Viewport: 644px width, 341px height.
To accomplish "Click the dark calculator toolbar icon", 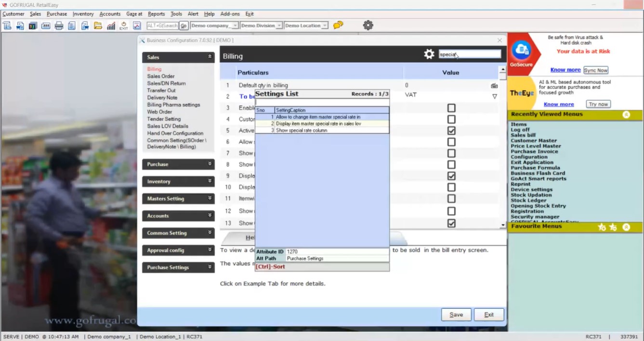I will click(x=33, y=26).
